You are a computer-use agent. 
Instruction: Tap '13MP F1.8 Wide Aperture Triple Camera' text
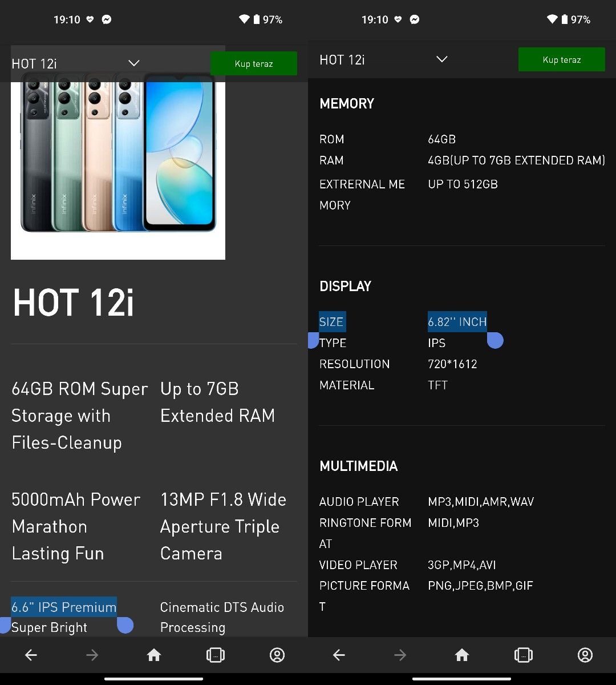coord(223,526)
